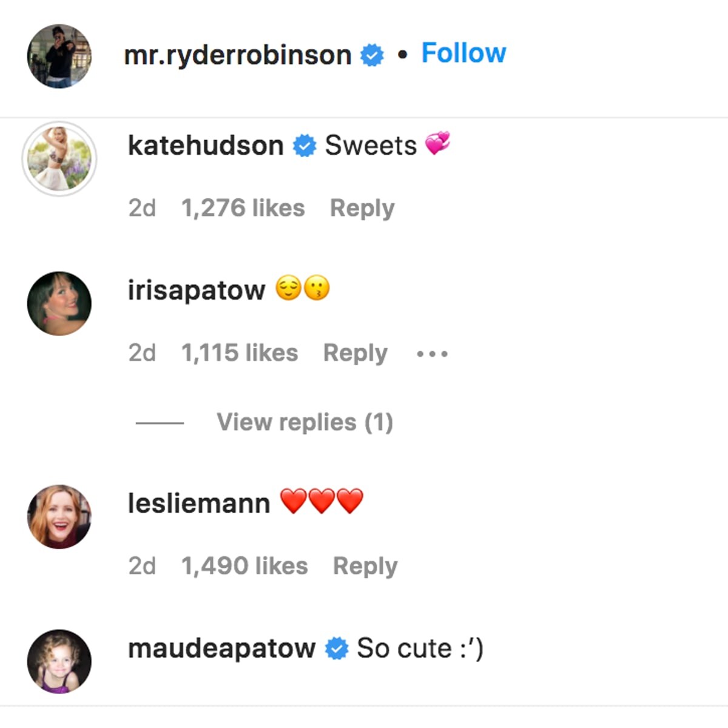This screenshot has height=728, width=728.
Task: Reply to irisapatow's emoji comment
Action: [356, 352]
